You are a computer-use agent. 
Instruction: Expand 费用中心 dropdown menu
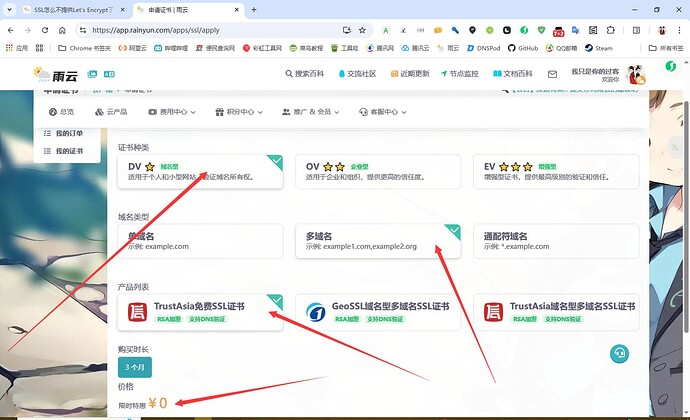(x=172, y=112)
